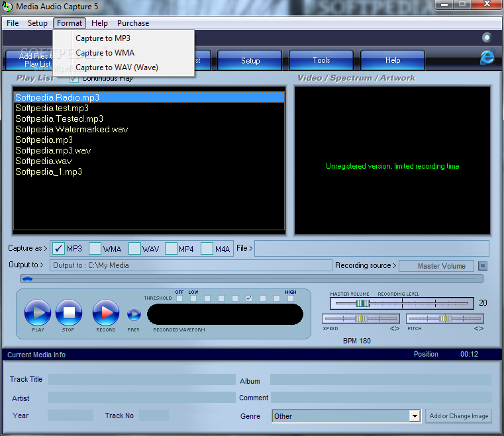The width and height of the screenshot is (504, 436).
Task: Open the Genre dropdown arrow
Action: (415, 416)
